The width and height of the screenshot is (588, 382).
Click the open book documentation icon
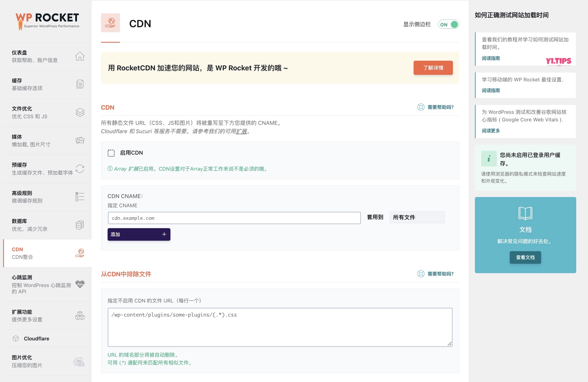pyautogui.click(x=525, y=213)
